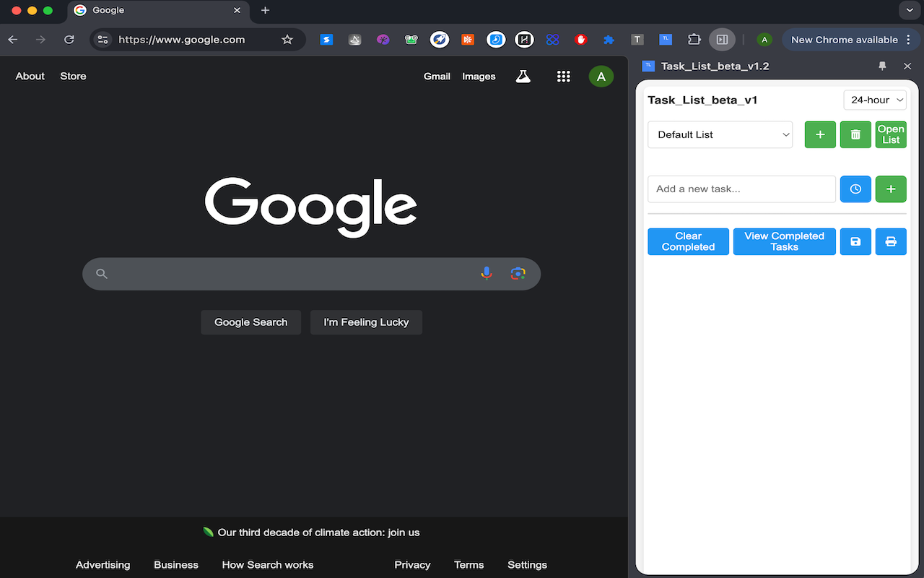Go back to previous page

pos(13,40)
